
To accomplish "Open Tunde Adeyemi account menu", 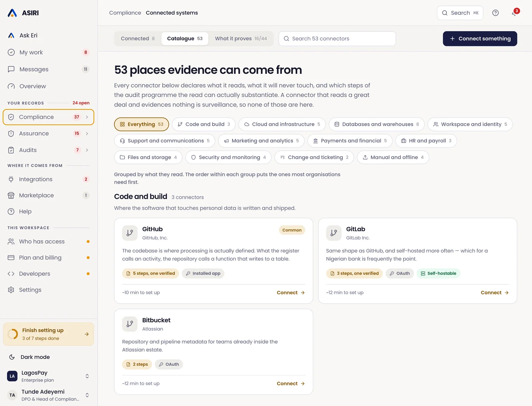I will pos(48,395).
